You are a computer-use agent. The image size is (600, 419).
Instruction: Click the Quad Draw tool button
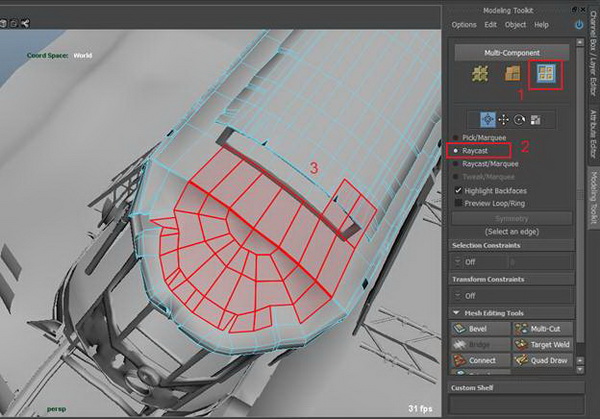click(x=541, y=360)
